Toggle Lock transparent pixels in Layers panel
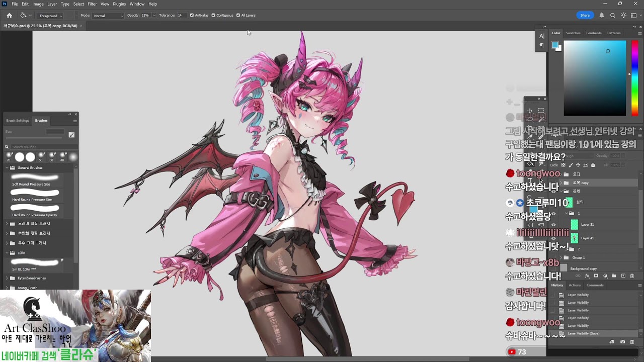The height and width of the screenshot is (362, 644). (563, 165)
